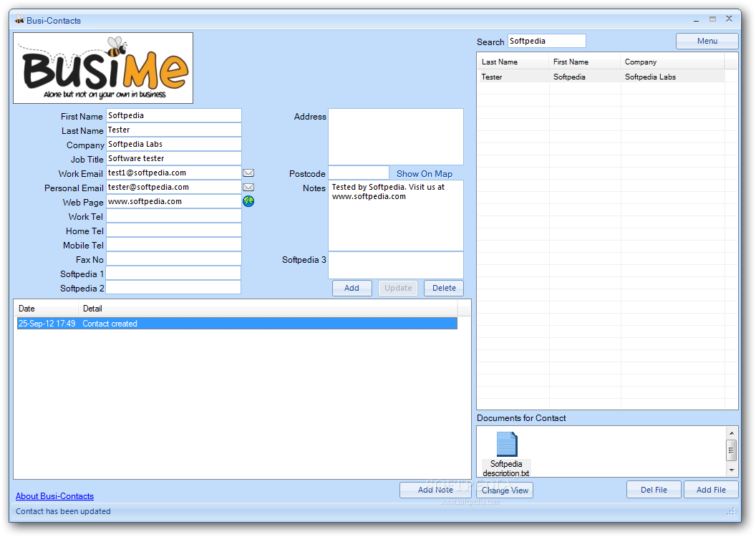Click the First Name field
The image size is (756, 537).
[x=173, y=116]
